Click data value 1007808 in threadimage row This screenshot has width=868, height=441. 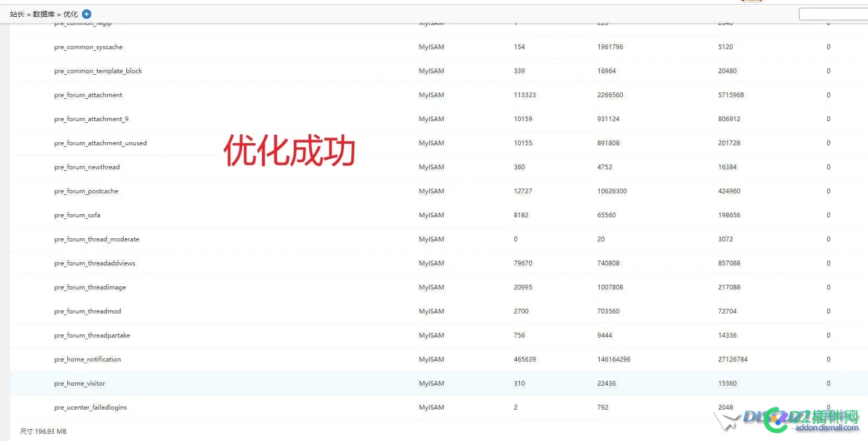pyautogui.click(x=610, y=287)
